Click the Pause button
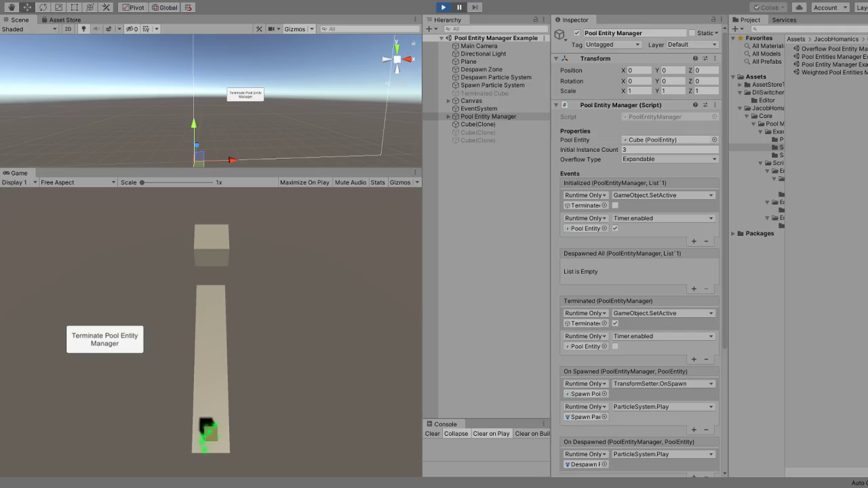 [x=459, y=7]
